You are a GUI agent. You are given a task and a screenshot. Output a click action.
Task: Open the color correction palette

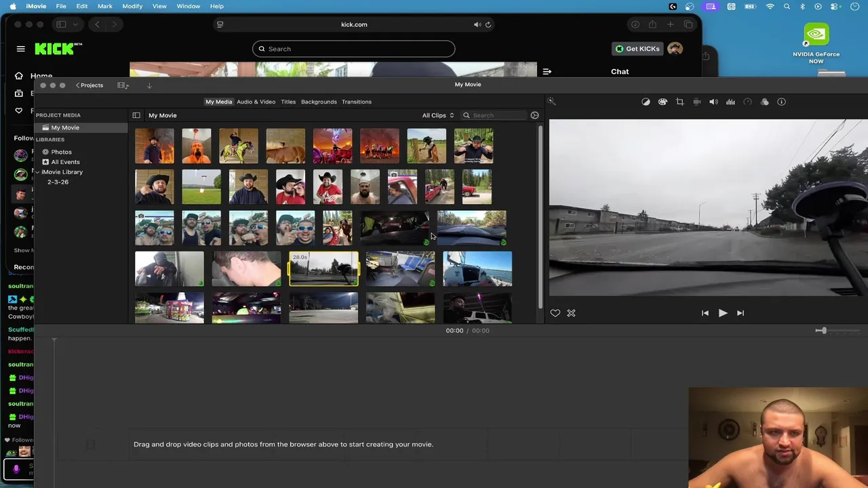click(663, 102)
